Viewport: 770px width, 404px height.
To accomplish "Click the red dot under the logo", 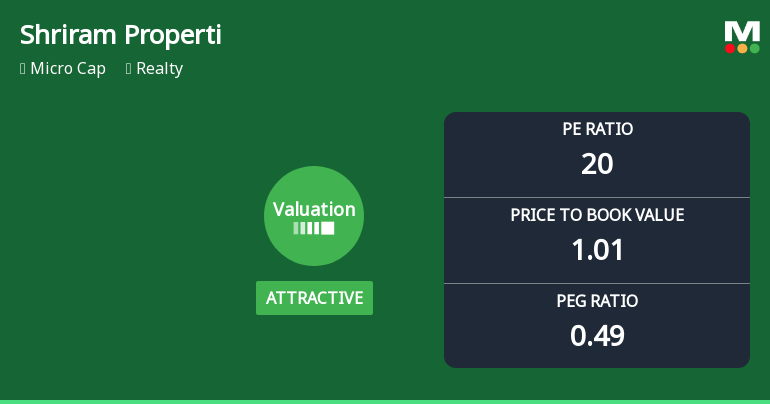I will [x=730, y=48].
